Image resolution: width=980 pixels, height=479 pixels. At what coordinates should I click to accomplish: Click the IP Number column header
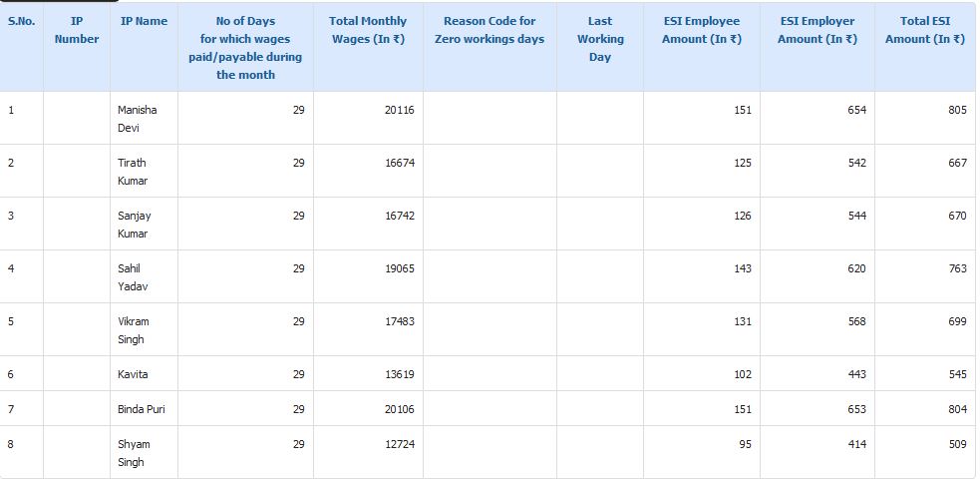click(x=76, y=30)
